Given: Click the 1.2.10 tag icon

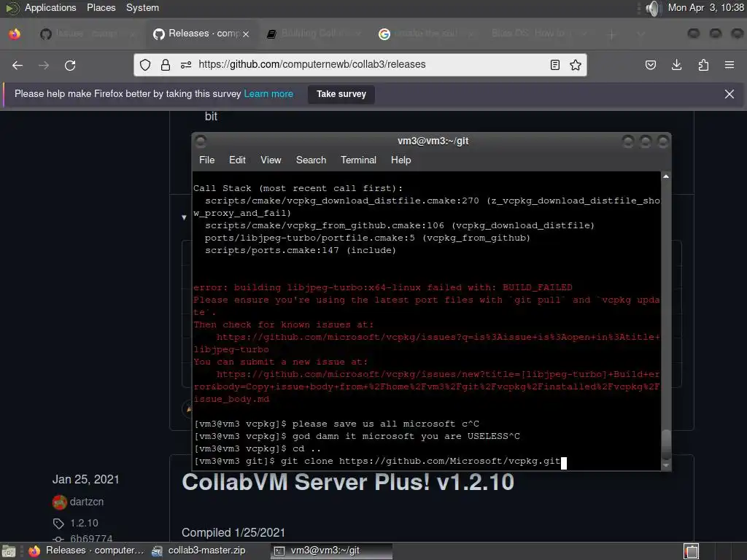Looking at the screenshot, I should tap(58, 524).
